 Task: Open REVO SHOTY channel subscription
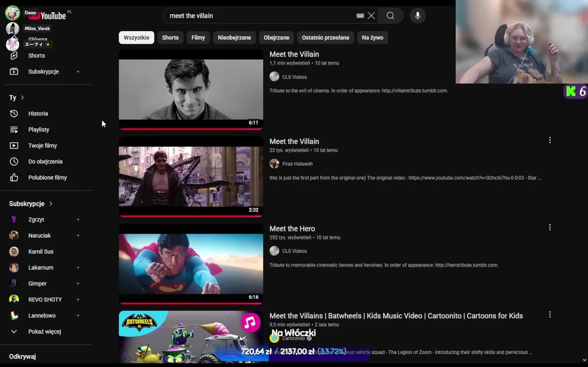45,299
